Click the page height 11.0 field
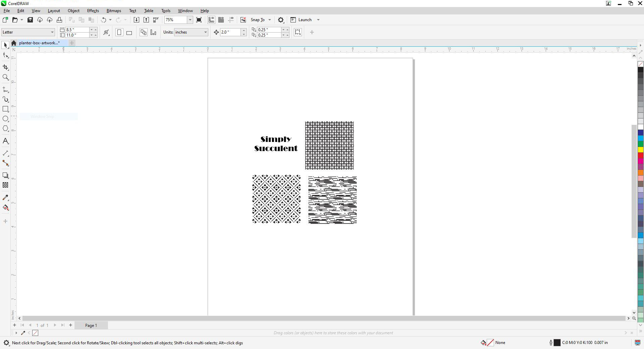This screenshot has height=349, width=644. (77, 35)
